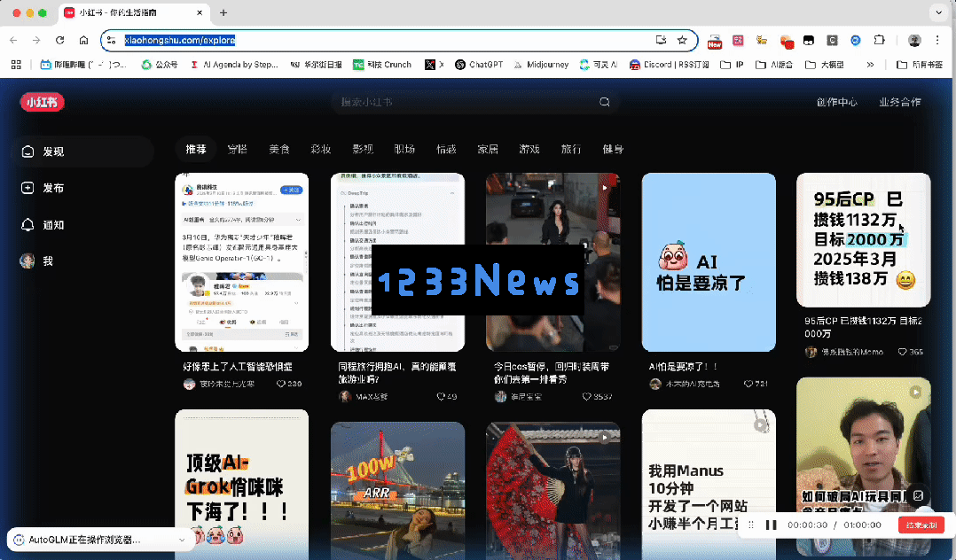Show more bookmarks with the » arrow
This screenshot has height=560, width=956.
click(x=870, y=65)
